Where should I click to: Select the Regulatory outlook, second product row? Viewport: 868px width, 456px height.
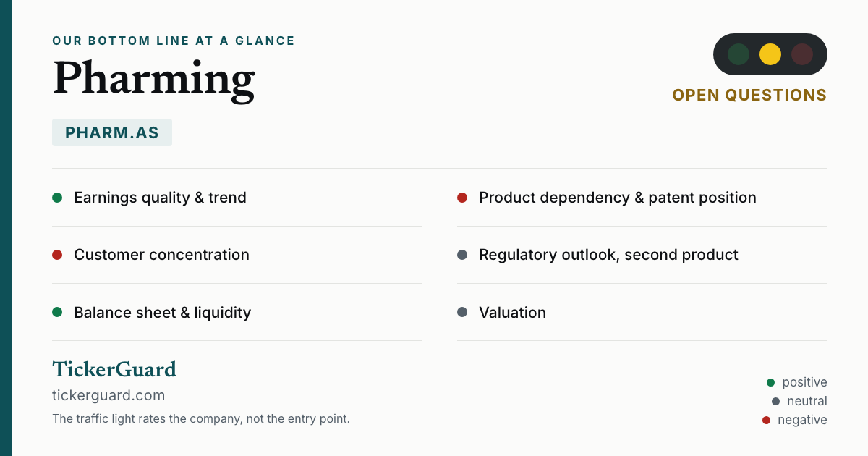coord(642,255)
